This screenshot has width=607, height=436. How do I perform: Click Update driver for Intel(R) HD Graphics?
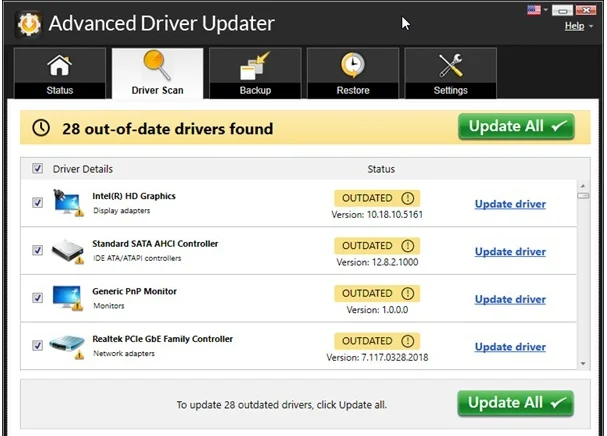pyautogui.click(x=510, y=204)
